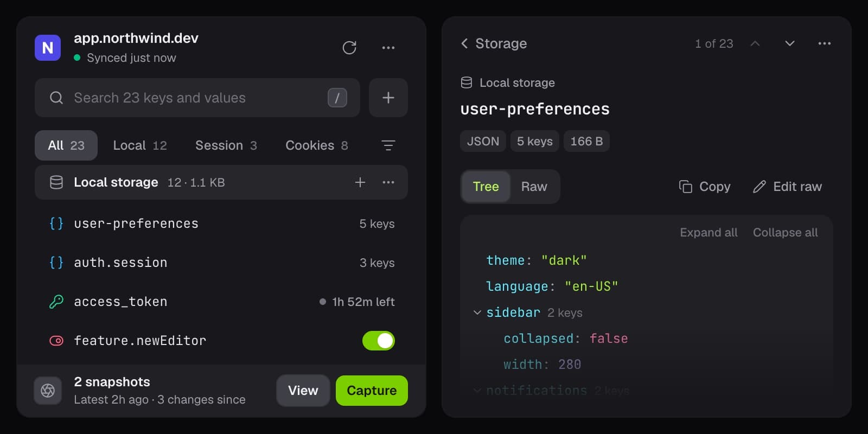868x434 pixels.
Task: Switch to the All 23 tab
Action: pos(66,145)
